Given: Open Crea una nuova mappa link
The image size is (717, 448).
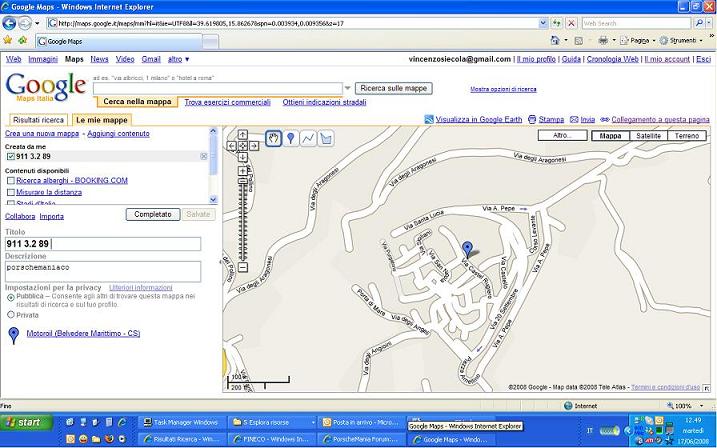Looking at the screenshot, I should point(42,134).
